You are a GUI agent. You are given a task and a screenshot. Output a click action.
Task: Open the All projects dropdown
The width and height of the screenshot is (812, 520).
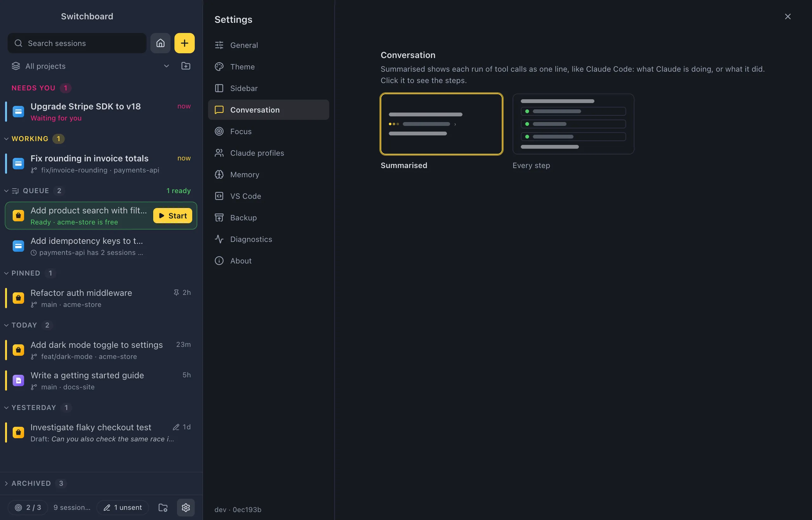point(90,66)
